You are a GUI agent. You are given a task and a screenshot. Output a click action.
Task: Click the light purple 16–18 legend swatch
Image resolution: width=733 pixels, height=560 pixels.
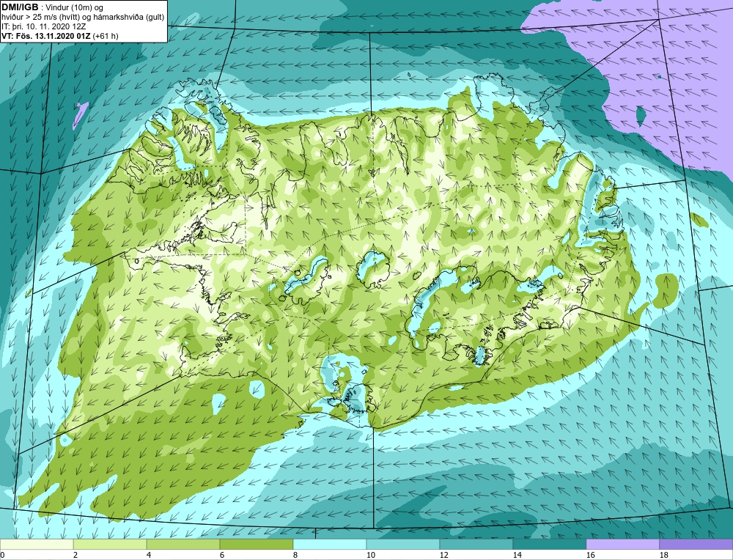pyautogui.click(x=622, y=544)
